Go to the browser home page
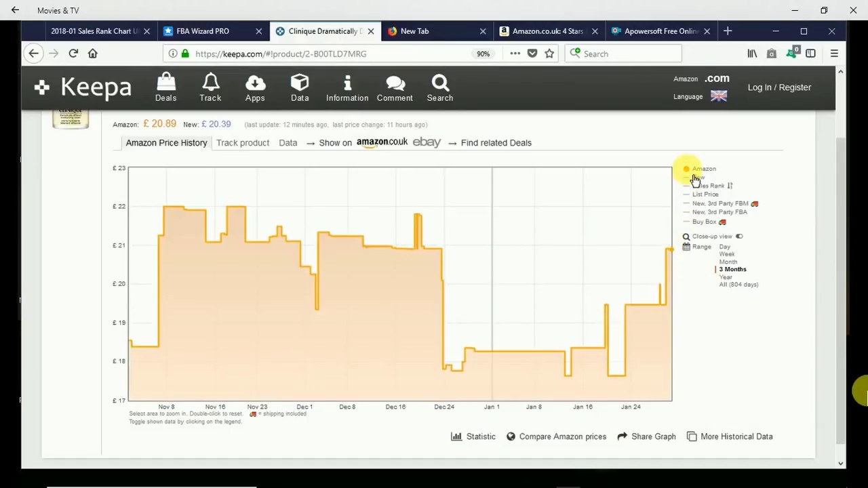 [x=93, y=54]
